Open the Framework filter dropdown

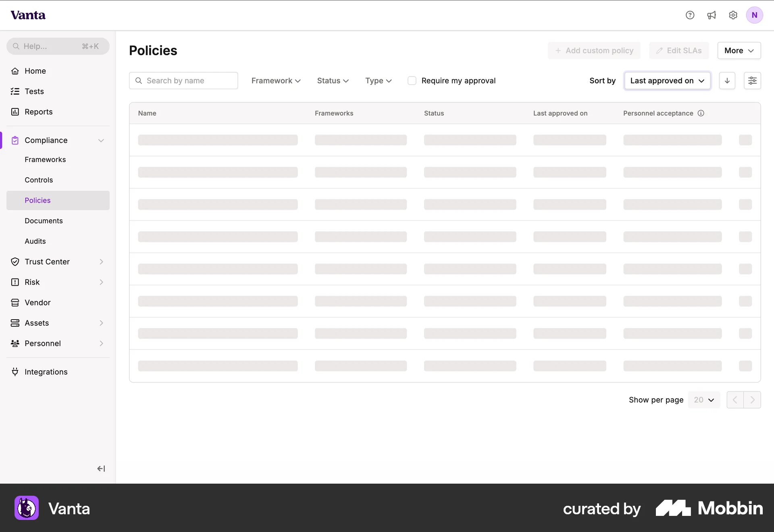coord(276,81)
